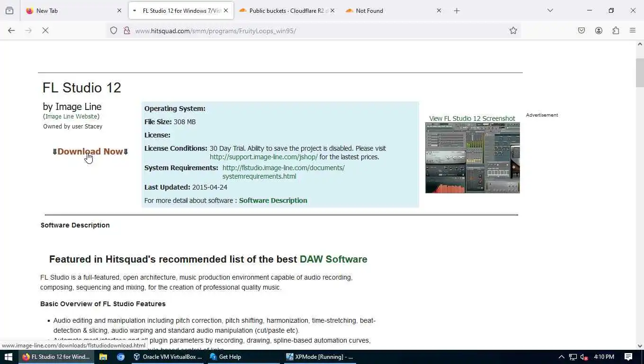This screenshot has height=364, width=644.
Task: Click View FL Studio 12 Screenshot link
Action: coord(472,118)
